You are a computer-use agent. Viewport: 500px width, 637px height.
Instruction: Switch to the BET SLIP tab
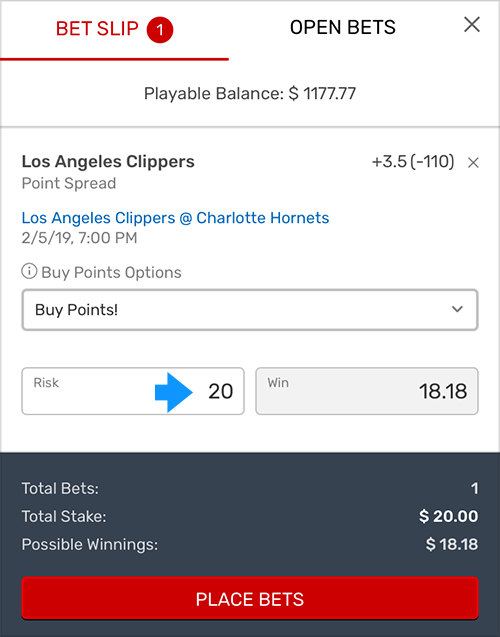[x=114, y=29]
